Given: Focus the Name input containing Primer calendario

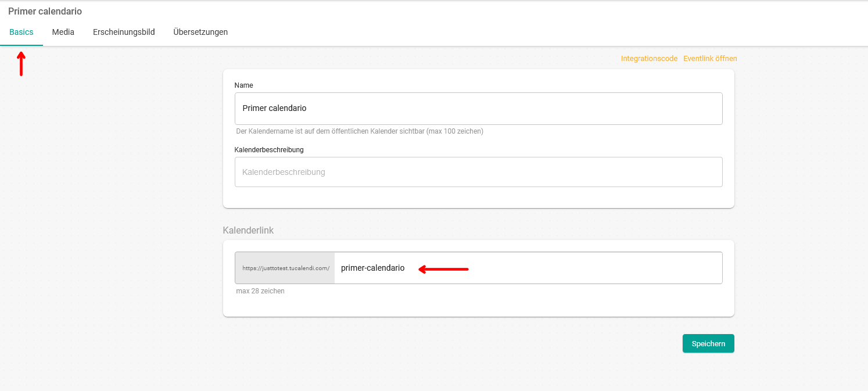Looking at the screenshot, I should coord(478,109).
